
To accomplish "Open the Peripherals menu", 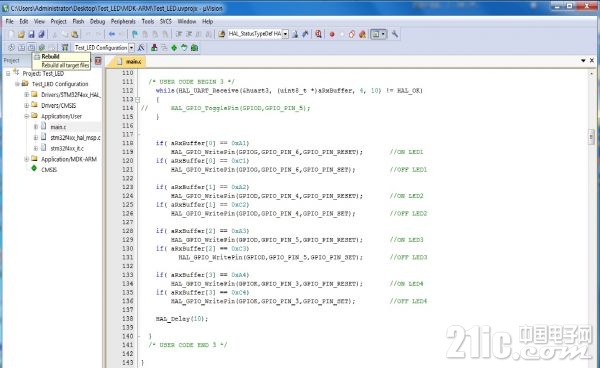I will click(123, 21).
